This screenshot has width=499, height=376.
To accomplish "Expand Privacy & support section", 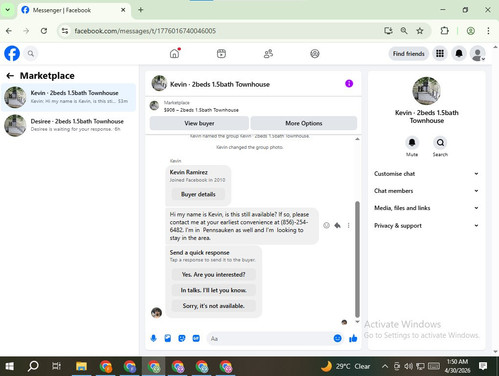I will (x=426, y=226).
